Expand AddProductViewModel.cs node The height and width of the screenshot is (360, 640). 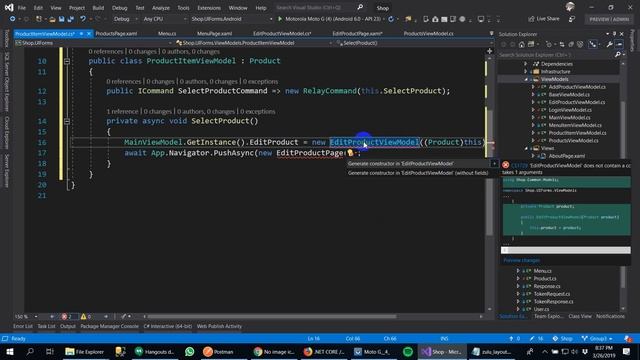(533, 87)
